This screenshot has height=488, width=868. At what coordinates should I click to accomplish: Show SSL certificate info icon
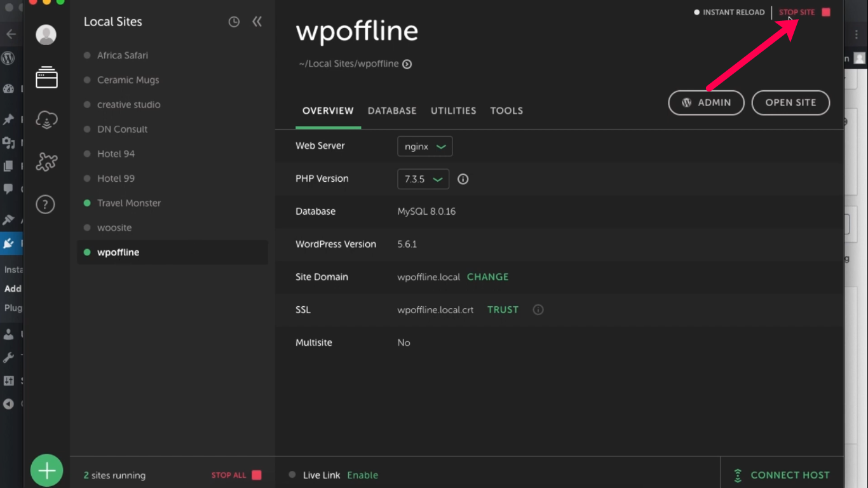point(538,310)
